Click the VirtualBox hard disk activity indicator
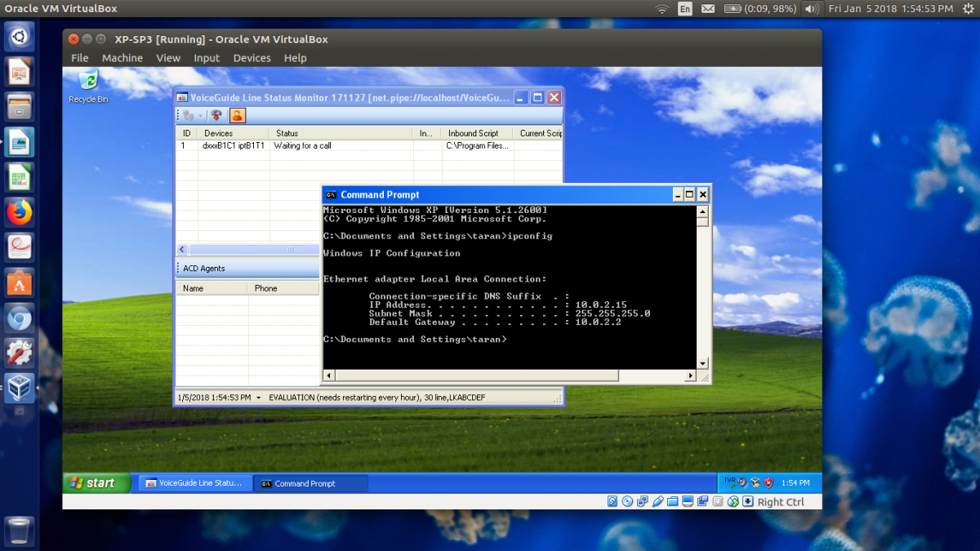980x551 pixels. point(612,501)
